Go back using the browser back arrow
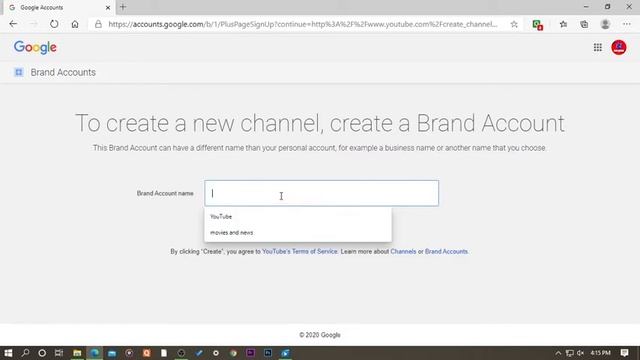The height and width of the screenshot is (360, 640). coord(13,24)
